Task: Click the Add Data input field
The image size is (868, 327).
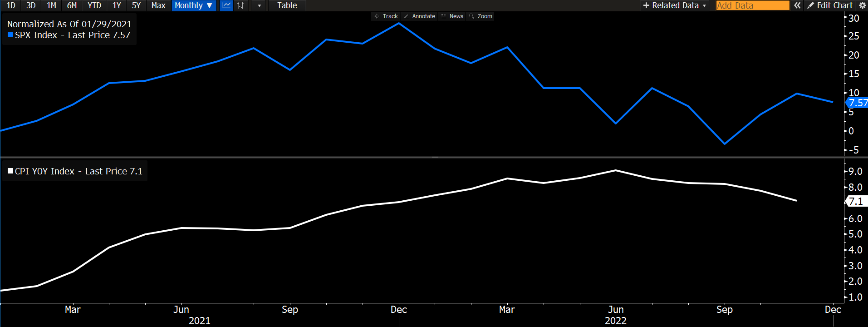Action: coord(752,5)
